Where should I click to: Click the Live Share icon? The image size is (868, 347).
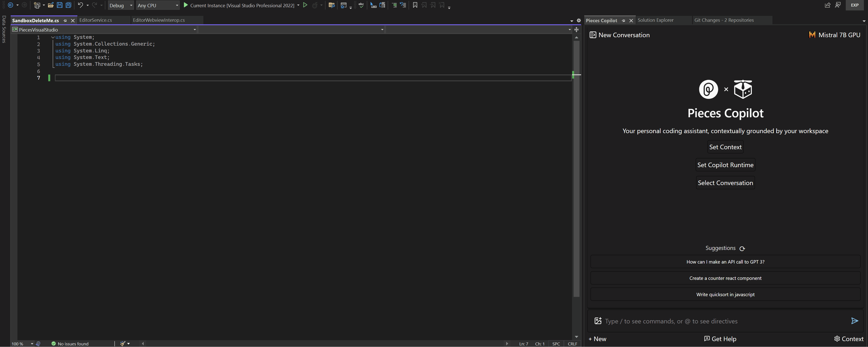[x=827, y=5]
